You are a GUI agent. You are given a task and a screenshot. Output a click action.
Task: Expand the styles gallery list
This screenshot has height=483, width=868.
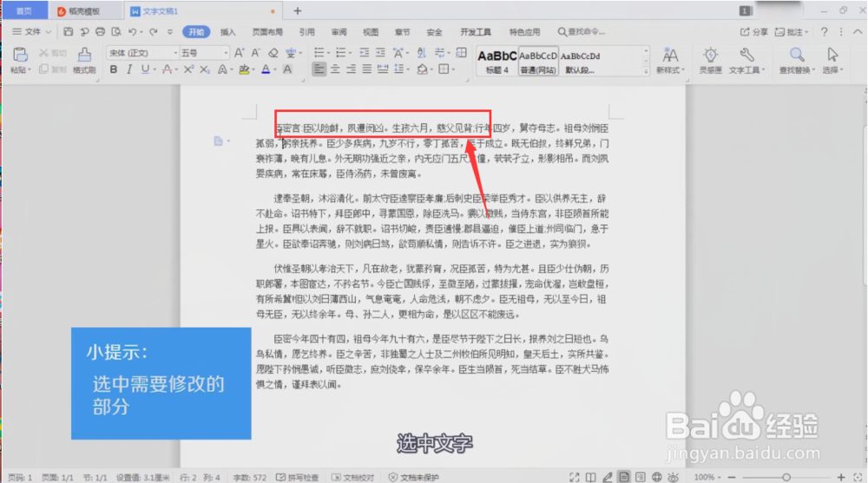646,71
